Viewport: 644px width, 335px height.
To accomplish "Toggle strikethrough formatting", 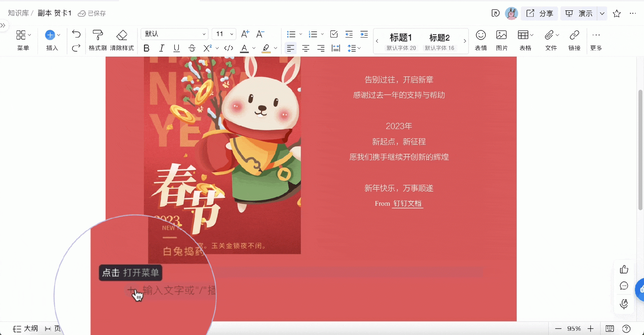I will (192, 48).
